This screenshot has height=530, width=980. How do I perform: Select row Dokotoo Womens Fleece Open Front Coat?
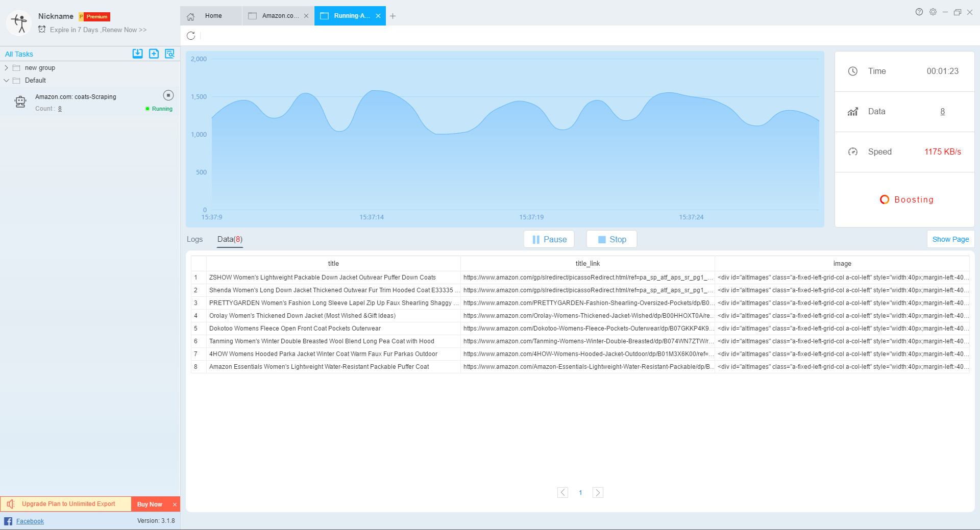580,329
